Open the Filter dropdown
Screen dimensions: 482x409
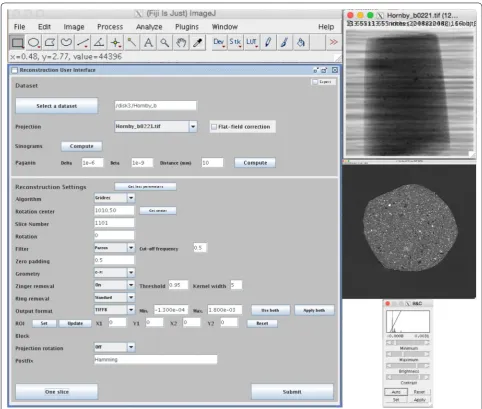[131, 248]
